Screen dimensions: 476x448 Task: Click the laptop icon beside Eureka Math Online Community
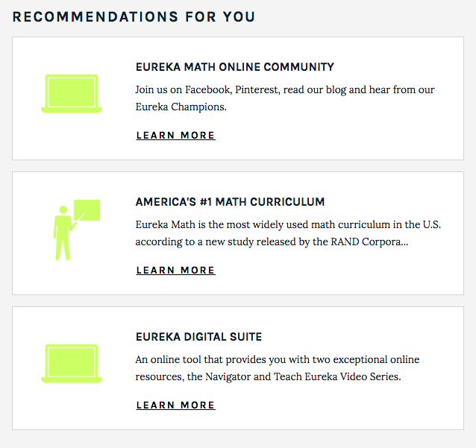click(72, 93)
